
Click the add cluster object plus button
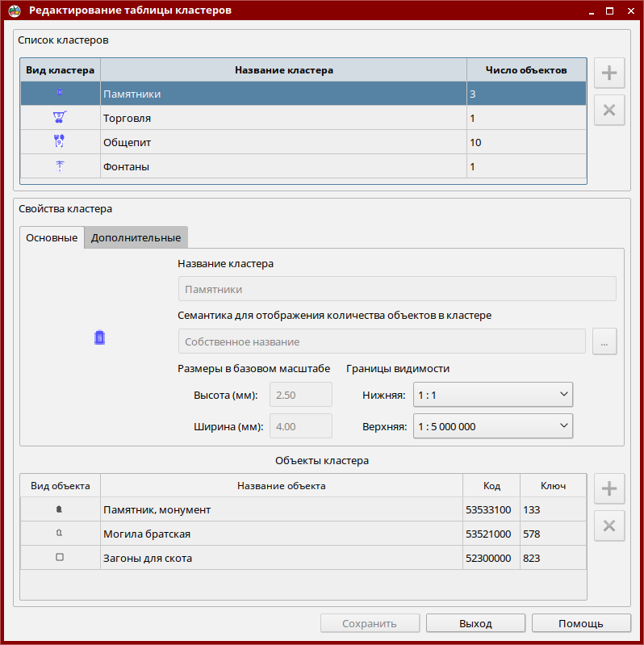[609, 488]
